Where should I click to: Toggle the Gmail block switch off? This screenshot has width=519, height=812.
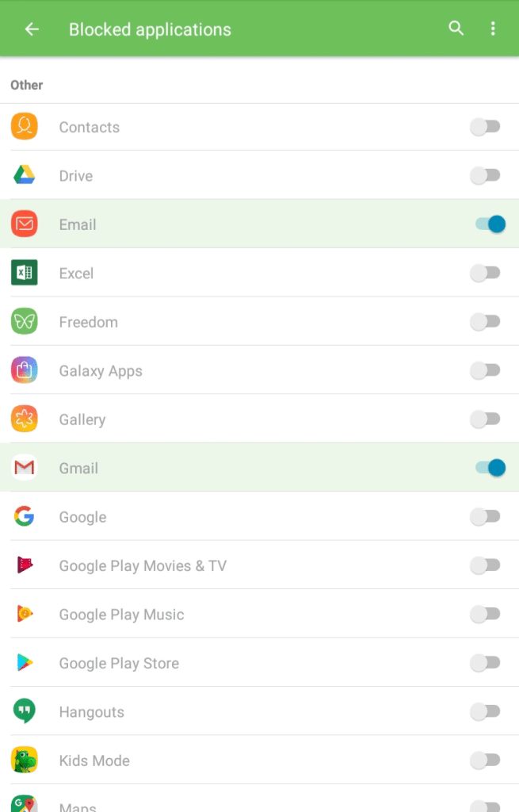coord(486,468)
